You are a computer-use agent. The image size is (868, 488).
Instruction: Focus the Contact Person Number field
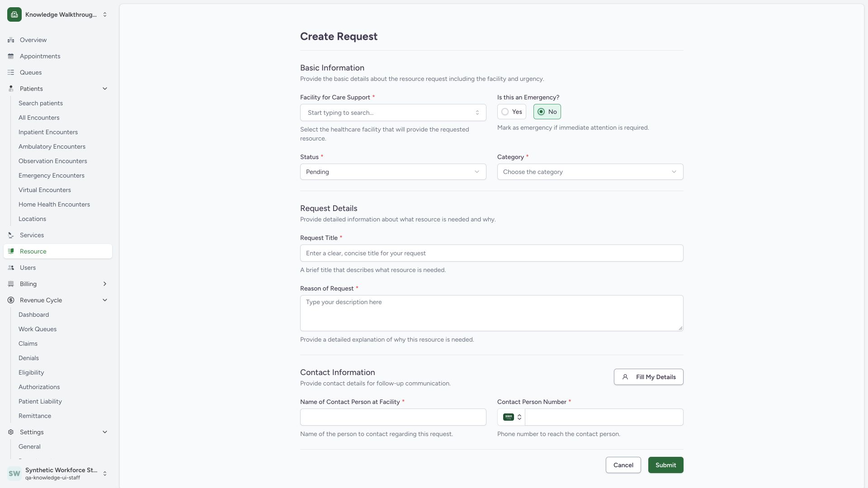[x=604, y=417]
